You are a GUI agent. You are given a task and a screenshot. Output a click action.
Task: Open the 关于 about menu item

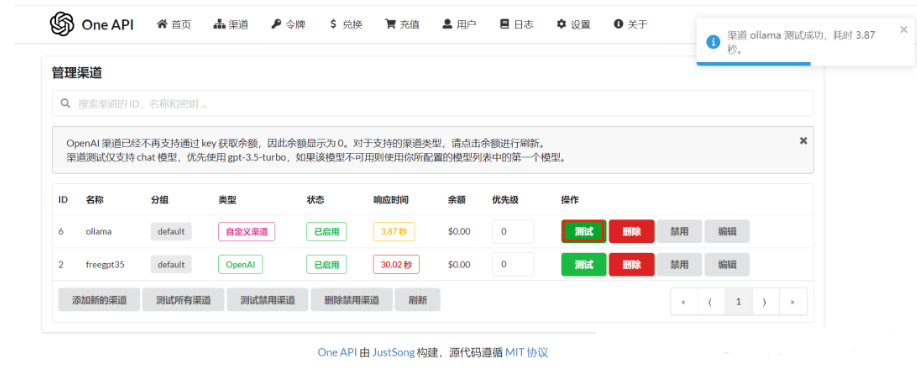tap(630, 24)
